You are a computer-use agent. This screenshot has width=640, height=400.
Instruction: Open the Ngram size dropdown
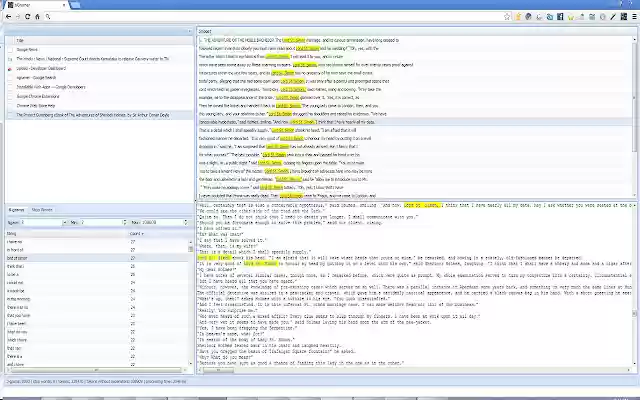[x=64, y=222]
